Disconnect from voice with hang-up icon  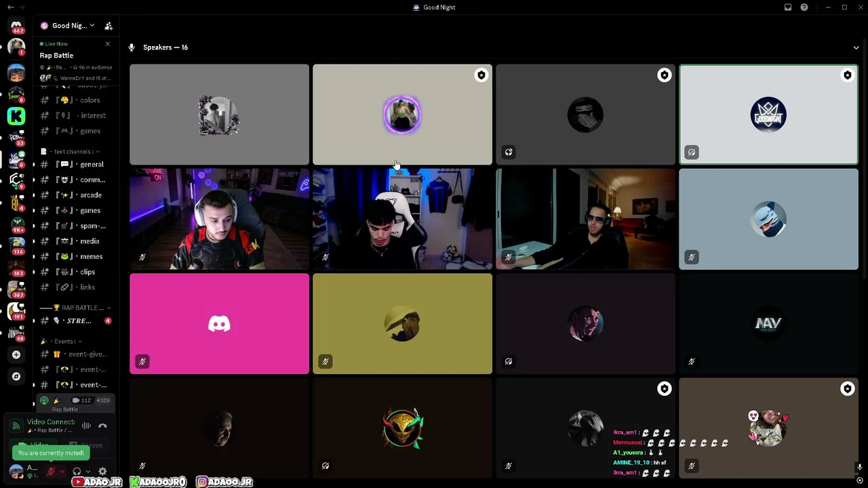coord(102,426)
